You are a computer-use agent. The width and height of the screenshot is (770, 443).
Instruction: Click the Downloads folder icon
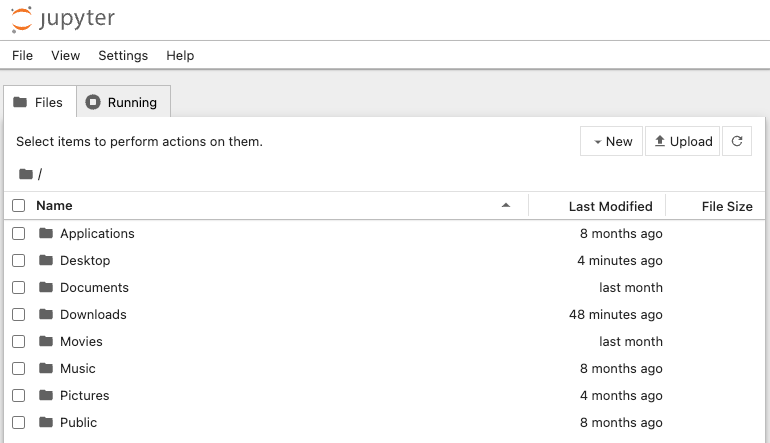[x=45, y=315]
